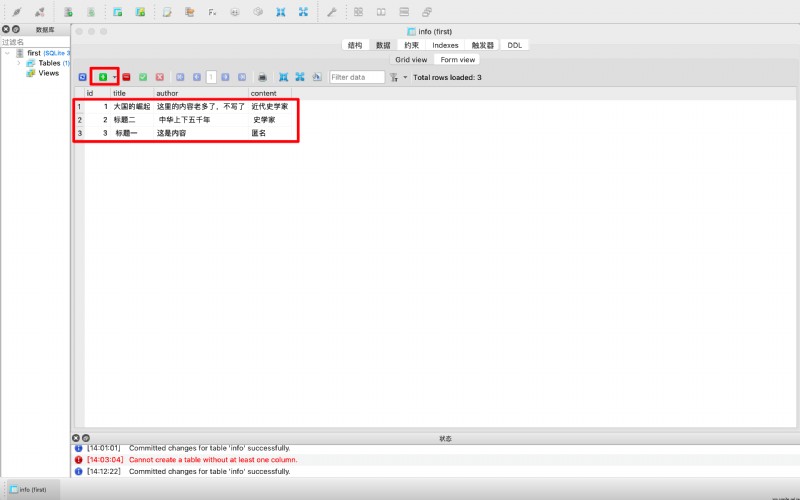Click the tile windows horizontally icon
Viewport: 800px width, 500px height.
(381, 12)
